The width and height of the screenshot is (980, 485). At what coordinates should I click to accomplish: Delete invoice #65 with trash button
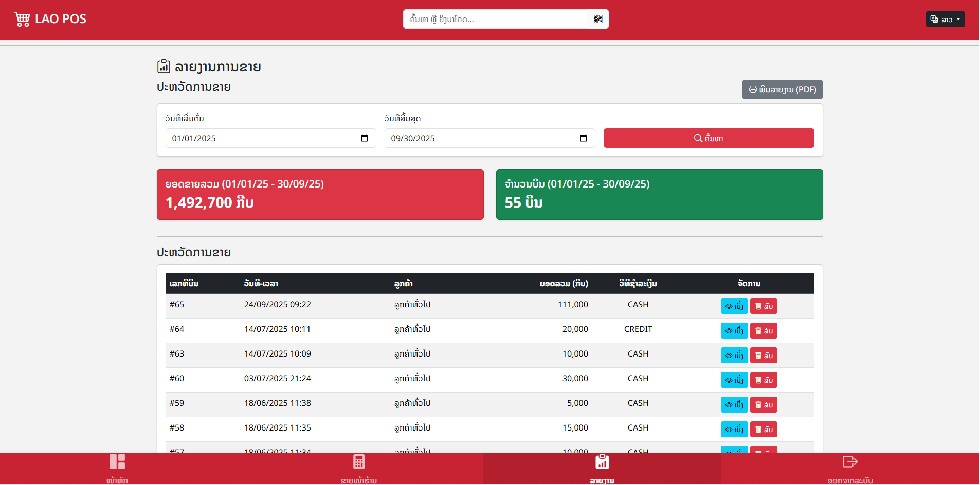point(764,306)
